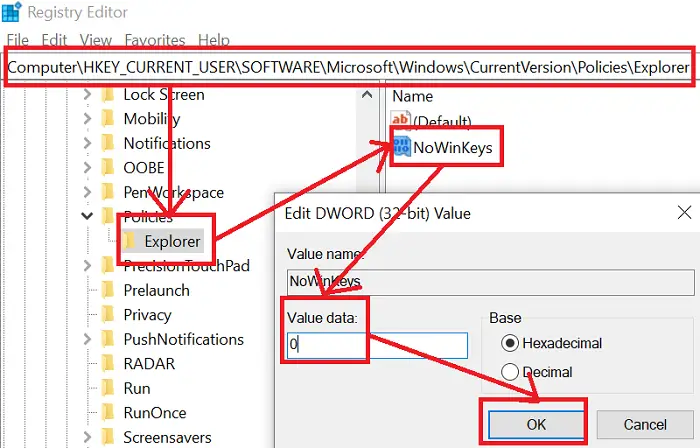
Task: Open the Edit menu
Action: click(x=54, y=40)
